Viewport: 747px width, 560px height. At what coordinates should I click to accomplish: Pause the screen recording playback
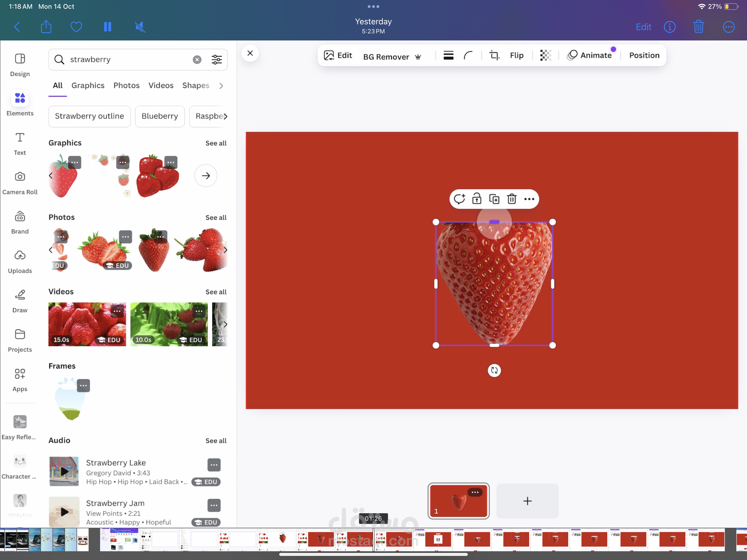(x=108, y=27)
